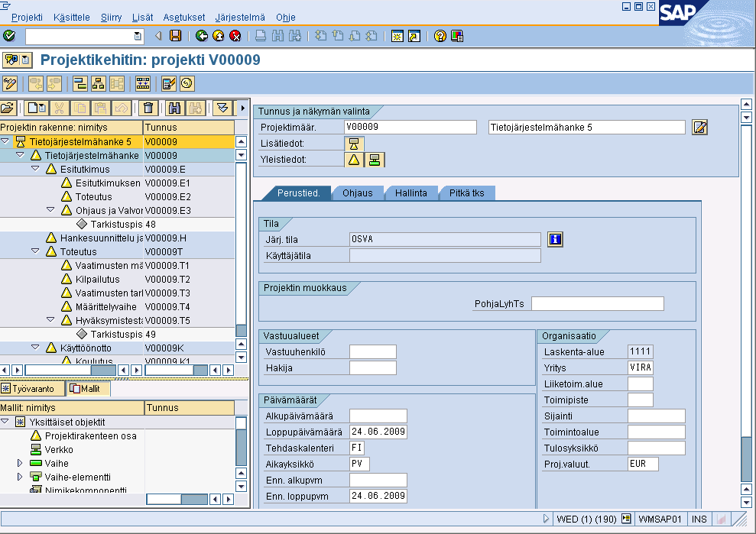Click the PohjaLyhTs input field

[x=597, y=303]
